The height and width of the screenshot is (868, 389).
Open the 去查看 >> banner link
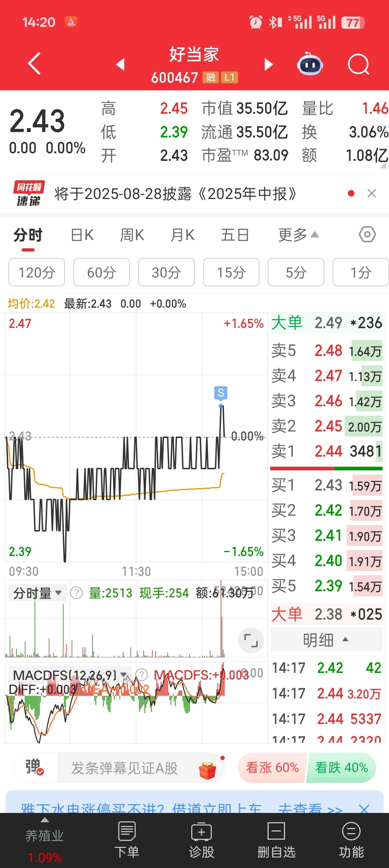pos(310,809)
